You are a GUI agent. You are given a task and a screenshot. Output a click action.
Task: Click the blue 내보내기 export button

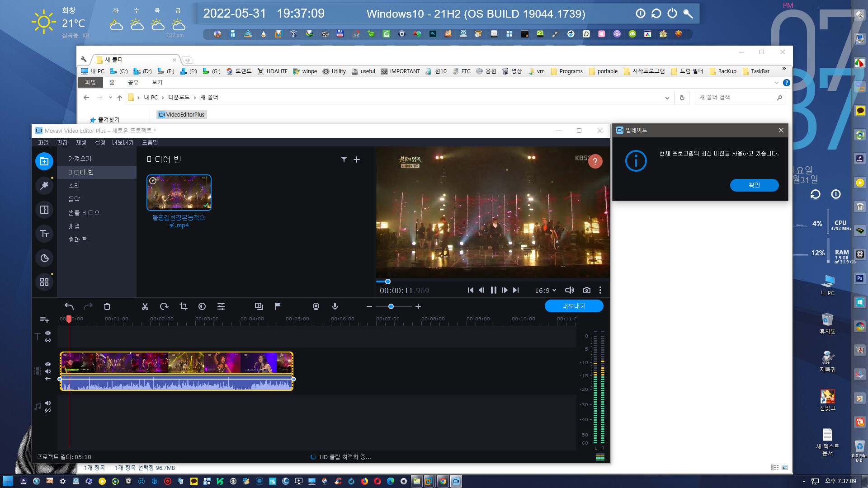574,306
